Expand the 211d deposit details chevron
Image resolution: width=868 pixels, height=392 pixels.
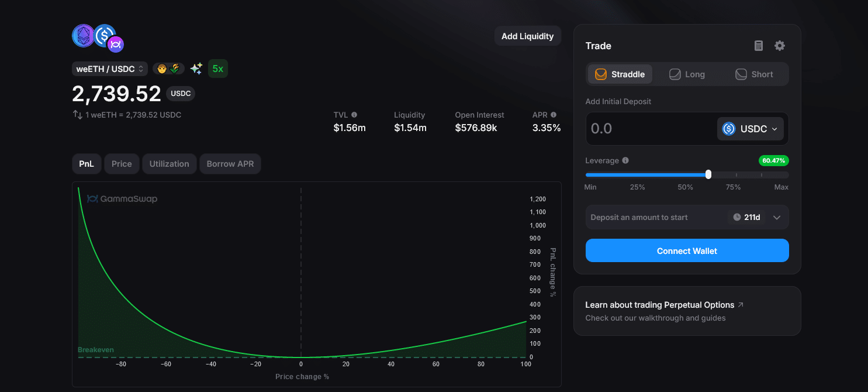[x=777, y=217]
